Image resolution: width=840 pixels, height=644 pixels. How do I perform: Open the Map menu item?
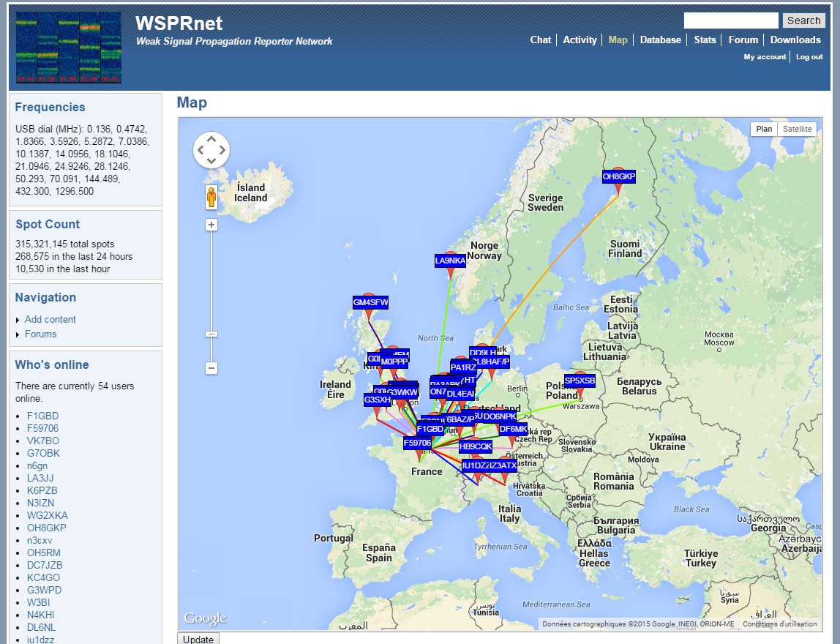pyautogui.click(x=618, y=40)
